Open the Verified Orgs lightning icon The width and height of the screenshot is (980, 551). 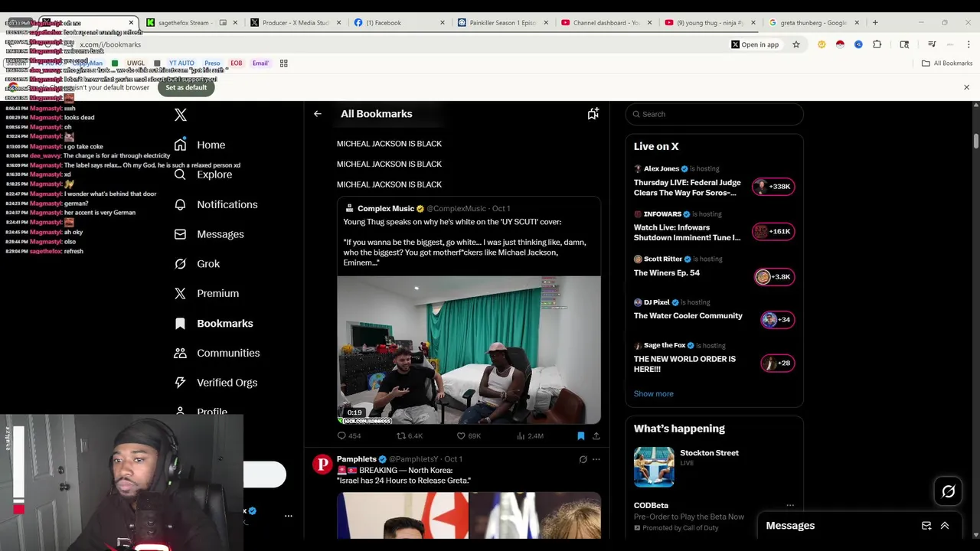(x=180, y=383)
